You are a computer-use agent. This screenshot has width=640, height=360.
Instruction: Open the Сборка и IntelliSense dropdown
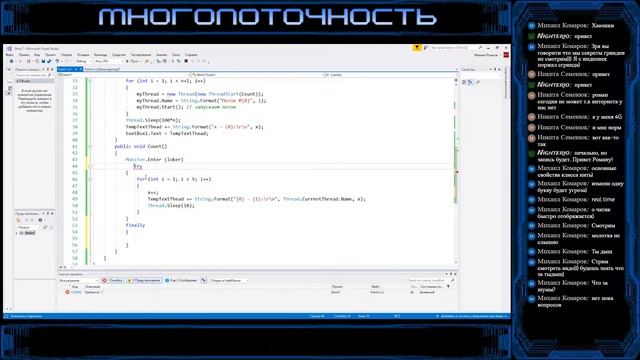coord(229,281)
